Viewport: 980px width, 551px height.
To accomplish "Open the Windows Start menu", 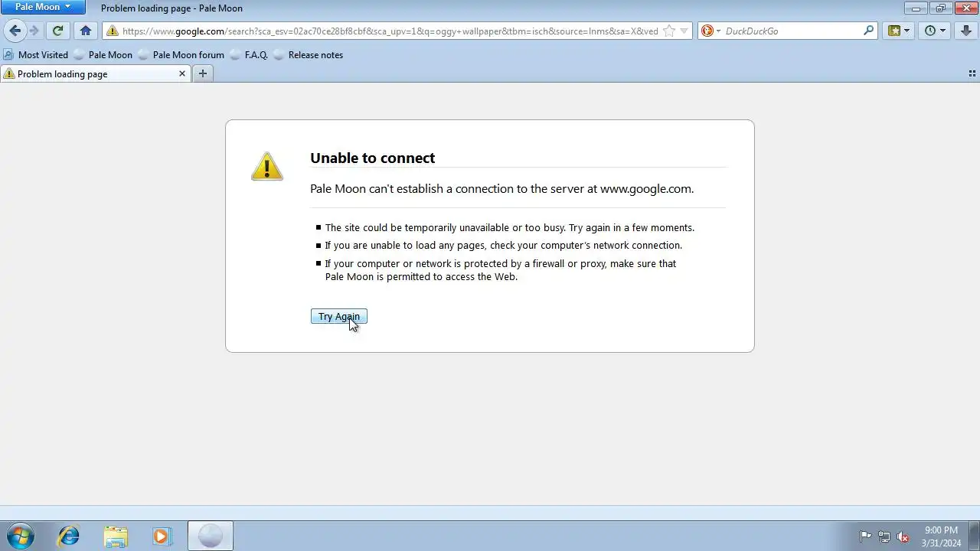I will point(20,536).
